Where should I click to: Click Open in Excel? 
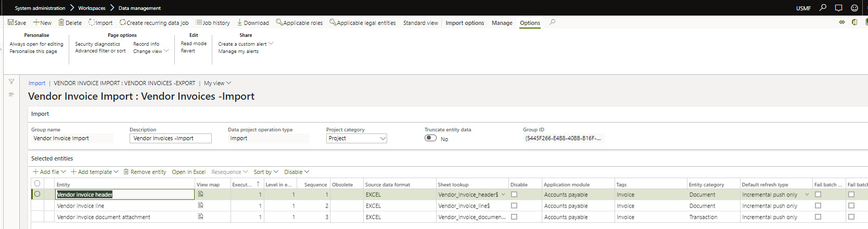point(188,172)
